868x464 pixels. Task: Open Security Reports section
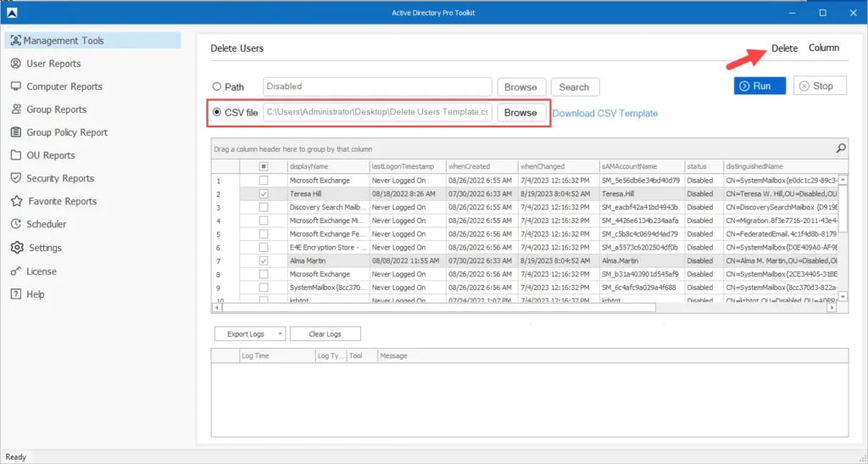click(x=60, y=178)
